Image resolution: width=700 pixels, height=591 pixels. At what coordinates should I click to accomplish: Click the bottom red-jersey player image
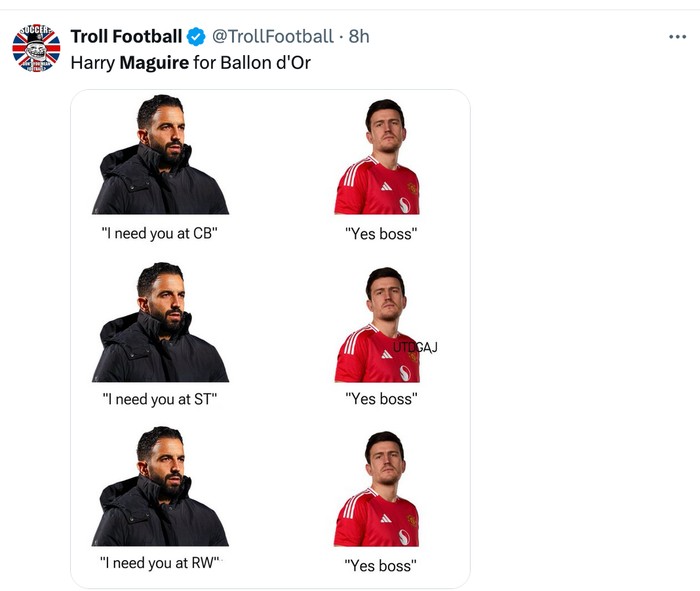(x=376, y=489)
